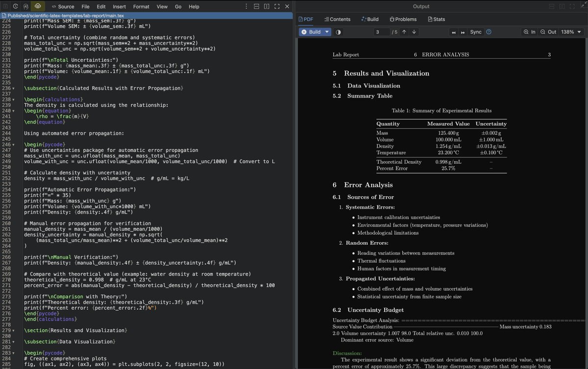This screenshot has height=369, width=588.
Task: Toggle PDF inverted colors with the contrast icon
Action: coord(337,32)
